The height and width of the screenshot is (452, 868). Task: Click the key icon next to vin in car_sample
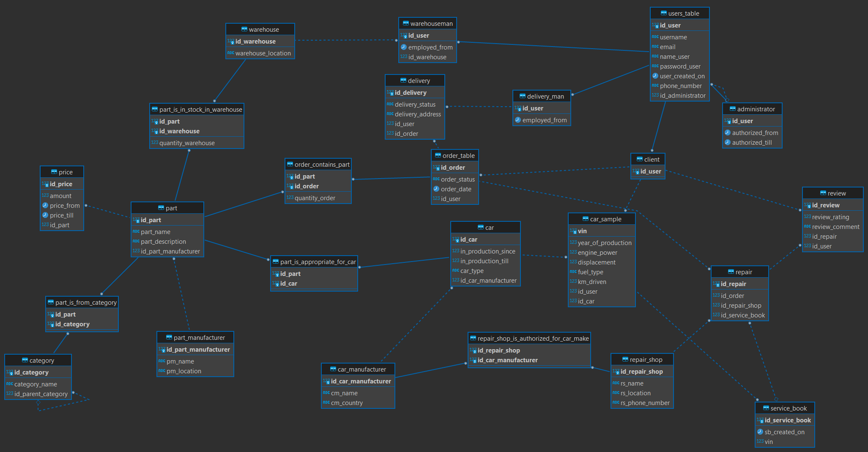(x=573, y=231)
